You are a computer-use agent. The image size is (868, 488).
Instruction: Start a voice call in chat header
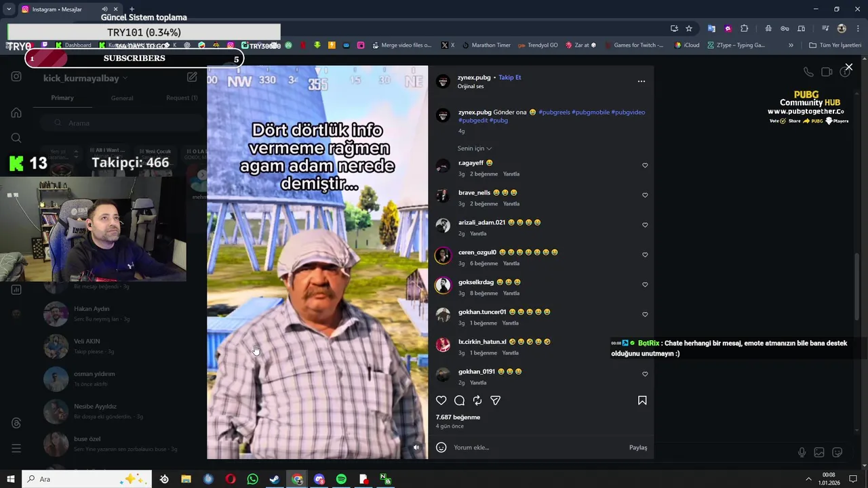click(x=808, y=72)
